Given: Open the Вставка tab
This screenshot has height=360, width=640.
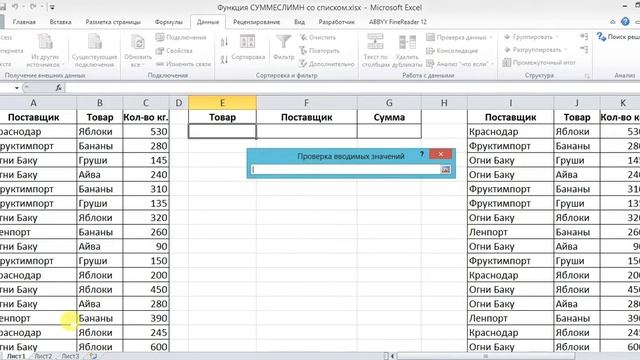Looking at the screenshot, I should click(x=60, y=22).
